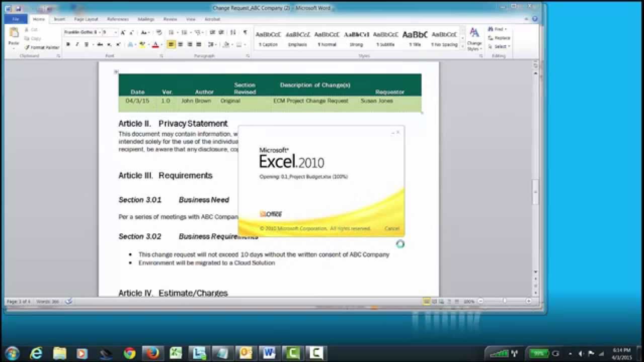The width and height of the screenshot is (644, 362).
Task: Increase paragraph indent
Action: pos(220,32)
